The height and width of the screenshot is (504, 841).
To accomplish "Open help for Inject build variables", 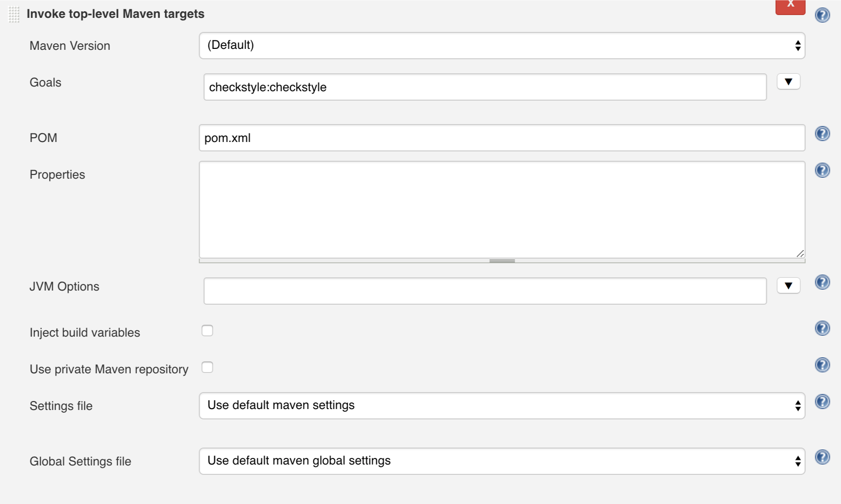I will pyautogui.click(x=823, y=329).
